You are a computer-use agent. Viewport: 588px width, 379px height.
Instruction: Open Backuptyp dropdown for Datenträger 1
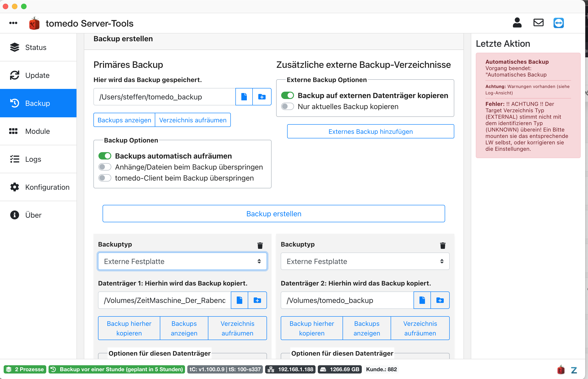(182, 261)
